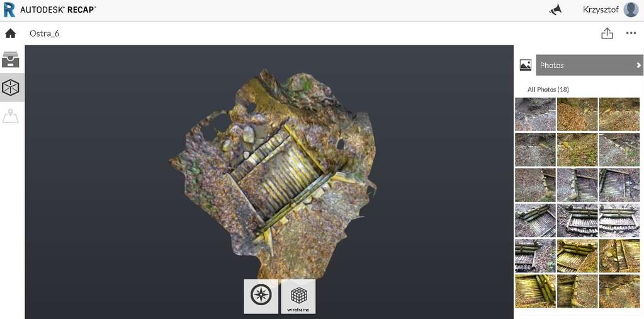644x319 pixels.
Task: Open Krzysztof's user profile avatar
Action: pos(631,9)
